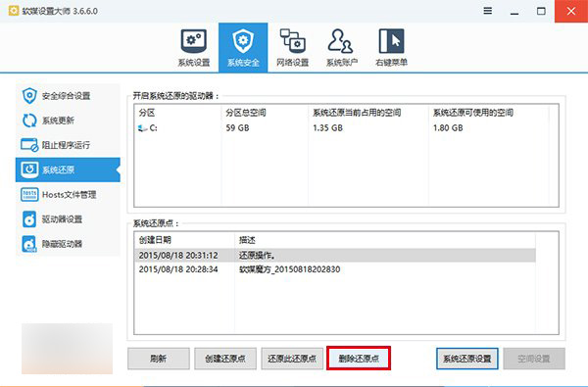
Task: Open 阻止程序运行 sidebar item
Action: (x=68, y=145)
